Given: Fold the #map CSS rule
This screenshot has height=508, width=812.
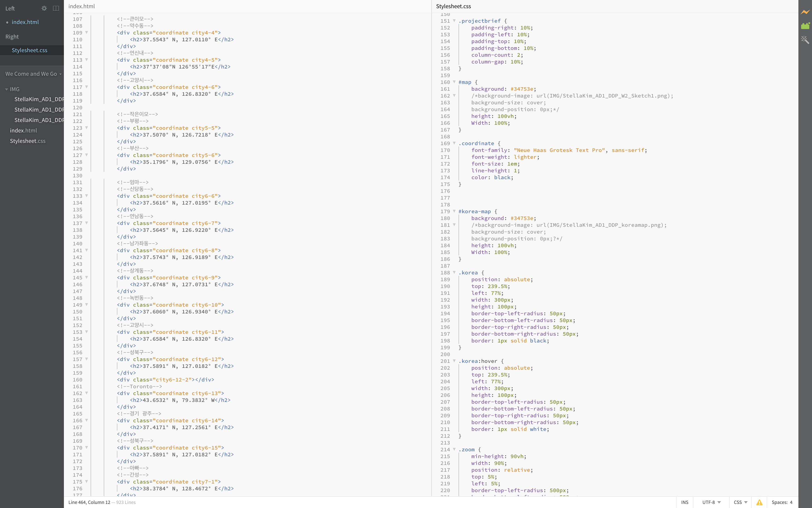Looking at the screenshot, I should (x=454, y=82).
